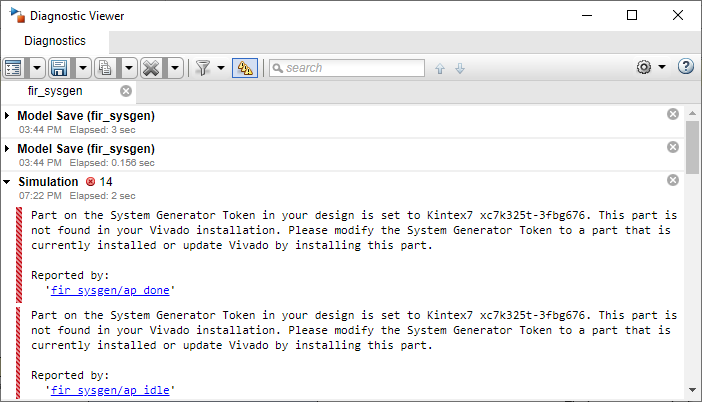Dismiss the 0.156 sec Model Save entry

(673, 147)
